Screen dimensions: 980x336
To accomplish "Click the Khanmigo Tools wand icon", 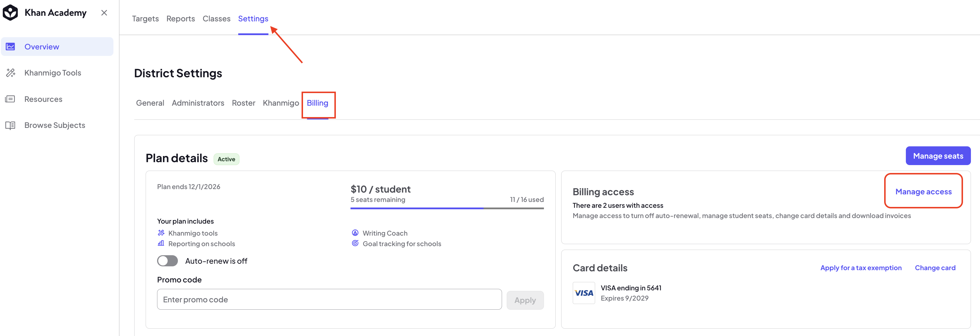I will [10, 73].
